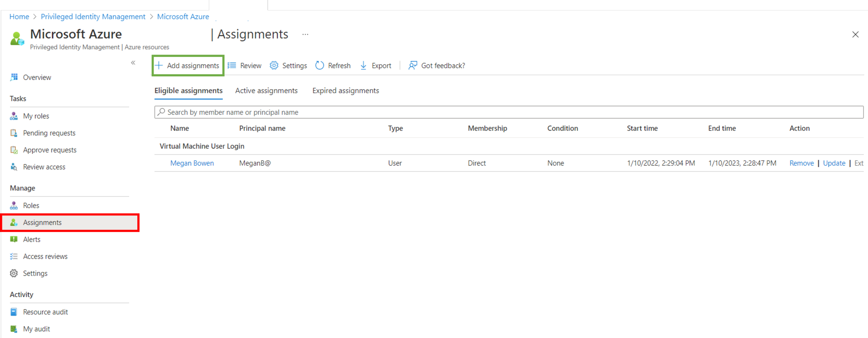Viewport: 868px width, 338px height.
Task: Open the ellipsis more options menu
Action: [305, 35]
